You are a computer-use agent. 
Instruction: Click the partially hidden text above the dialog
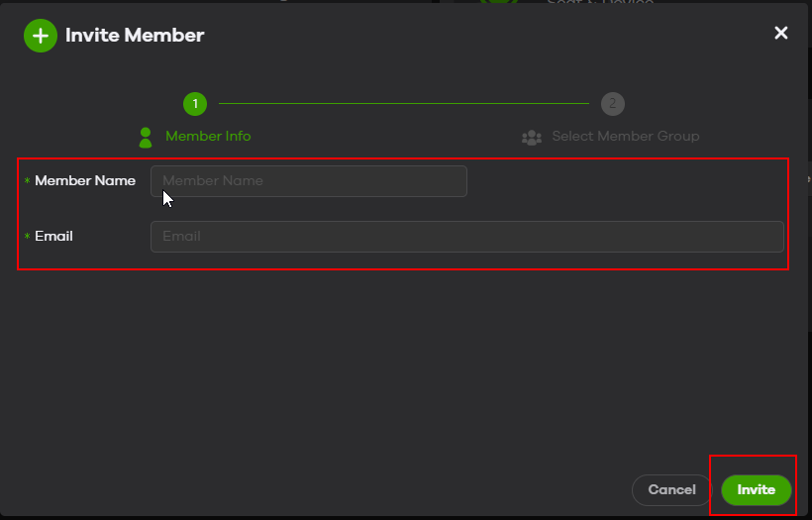tap(600, 3)
